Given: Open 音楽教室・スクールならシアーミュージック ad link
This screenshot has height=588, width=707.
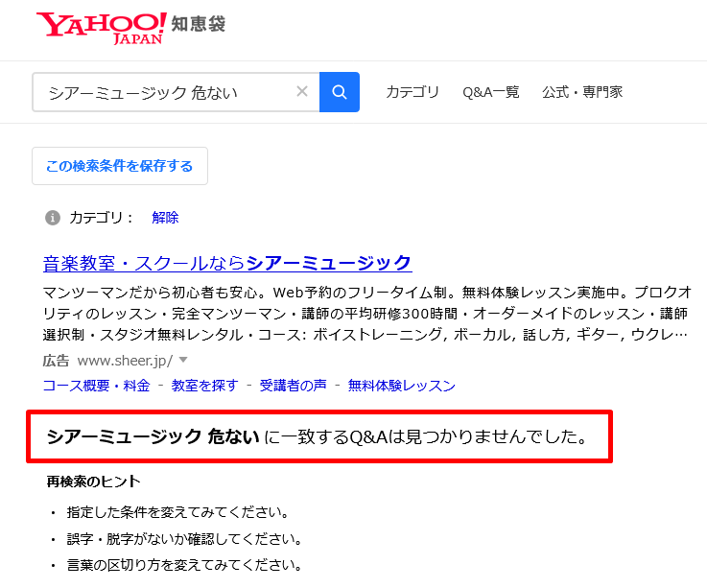Looking at the screenshot, I should click(227, 263).
